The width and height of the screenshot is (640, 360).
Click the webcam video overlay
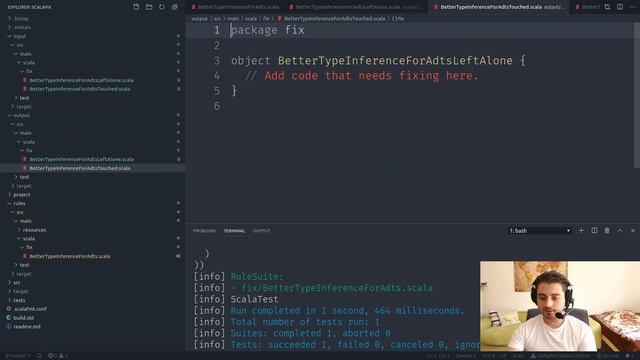pos(560,306)
